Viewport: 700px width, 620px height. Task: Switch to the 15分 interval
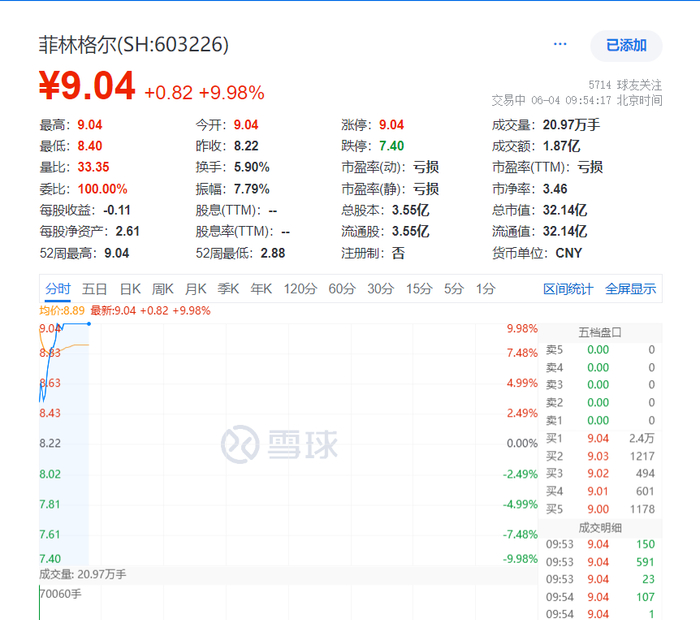(419, 289)
